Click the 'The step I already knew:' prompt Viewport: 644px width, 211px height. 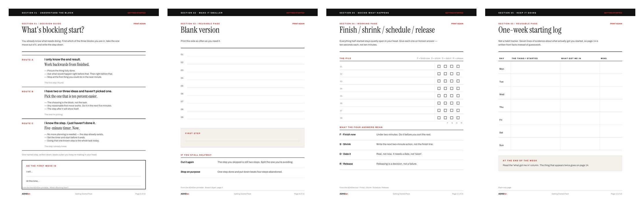56,146
